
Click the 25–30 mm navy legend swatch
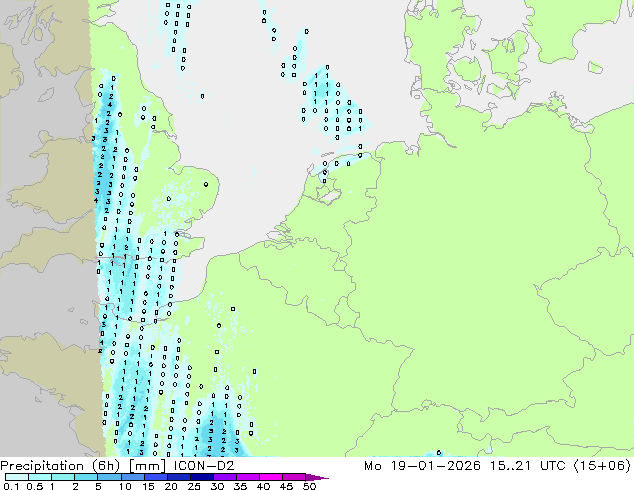[x=201, y=477]
